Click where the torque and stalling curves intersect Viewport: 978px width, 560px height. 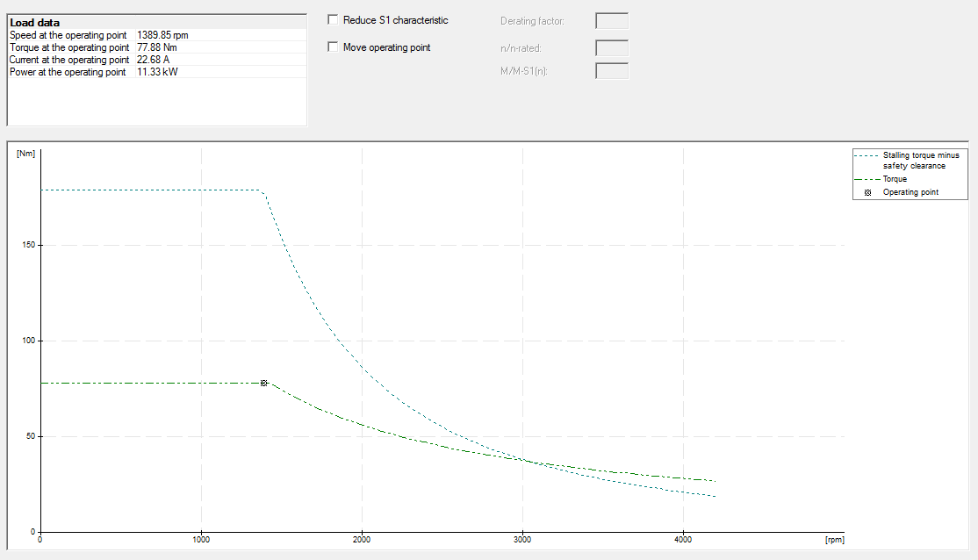tap(525, 460)
